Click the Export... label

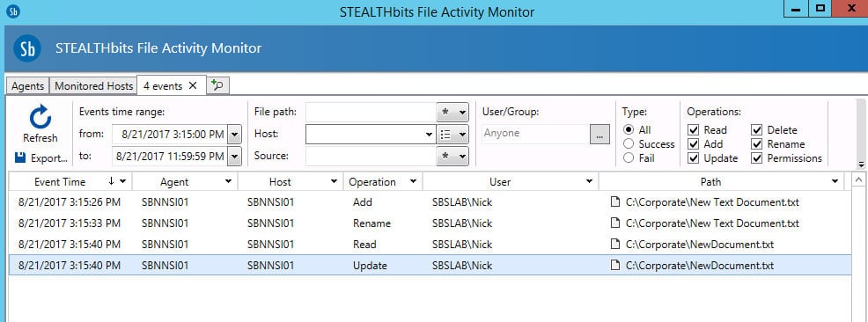[48, 158]
